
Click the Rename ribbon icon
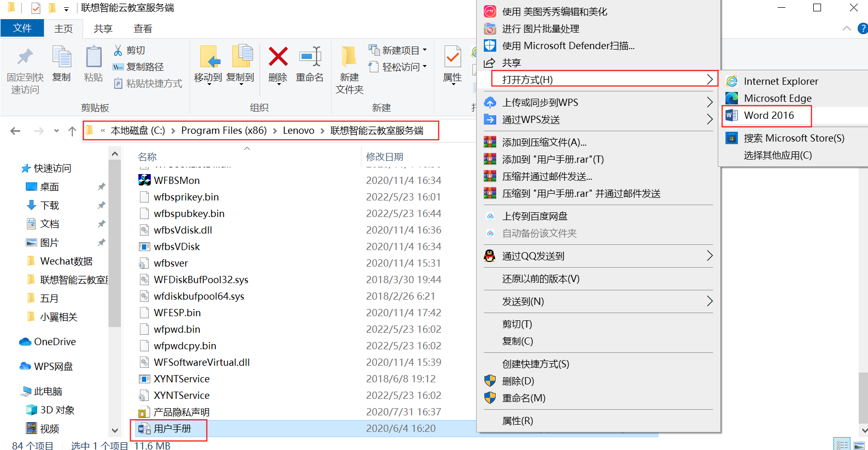pyautogui.click(x=310, y=57)
